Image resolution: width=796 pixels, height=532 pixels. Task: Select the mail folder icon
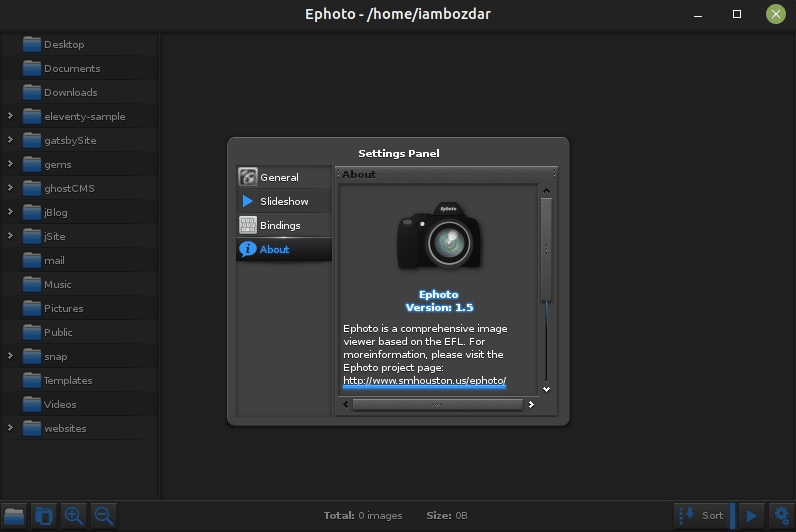31,260
